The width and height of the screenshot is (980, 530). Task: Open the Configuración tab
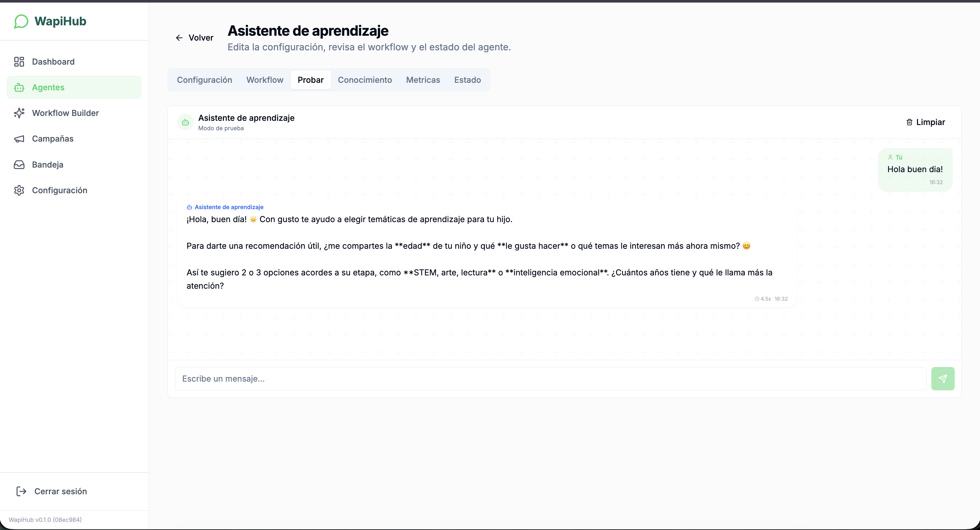204,80
